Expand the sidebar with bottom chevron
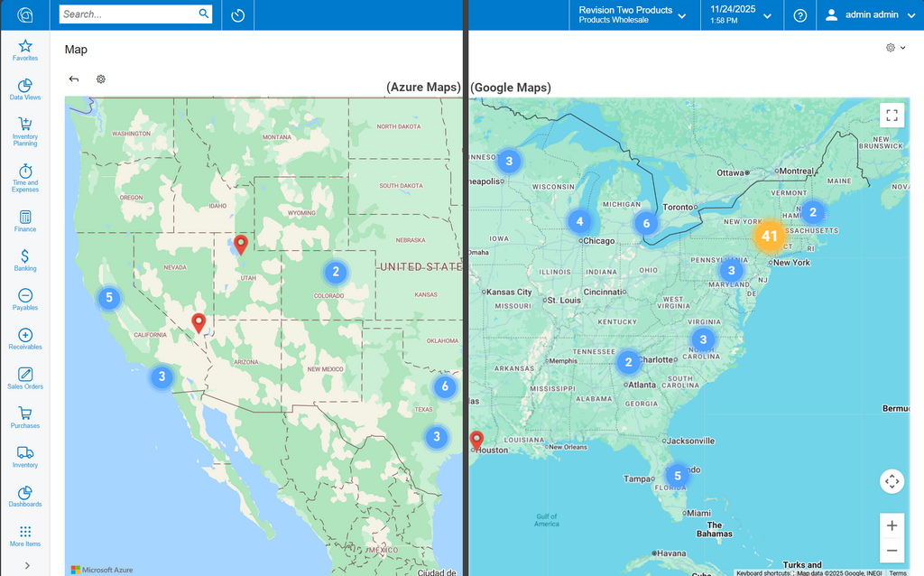The height and width of the screenshot is (576, 924). click(25, 565)
